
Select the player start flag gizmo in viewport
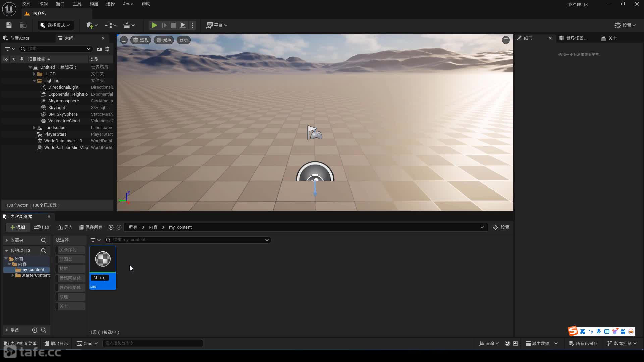314,133
